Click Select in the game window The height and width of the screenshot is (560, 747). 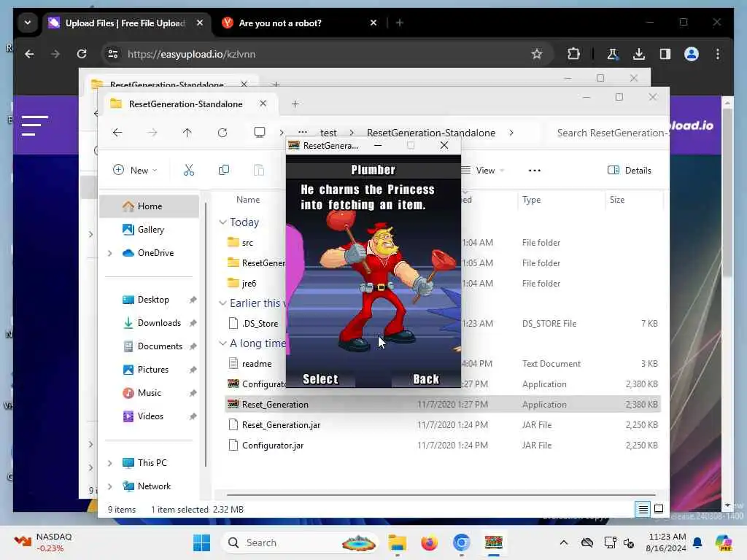click(x=320, y=379)
